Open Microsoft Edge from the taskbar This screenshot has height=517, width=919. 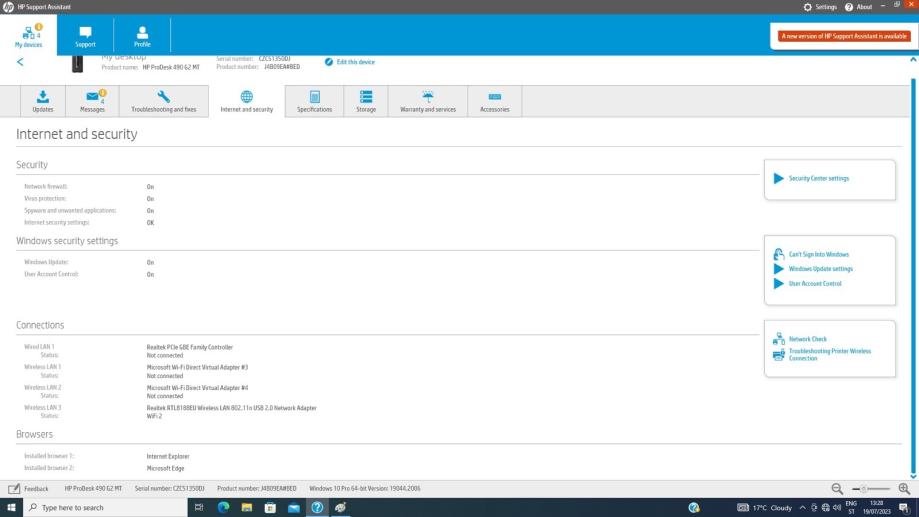[223, 508]
